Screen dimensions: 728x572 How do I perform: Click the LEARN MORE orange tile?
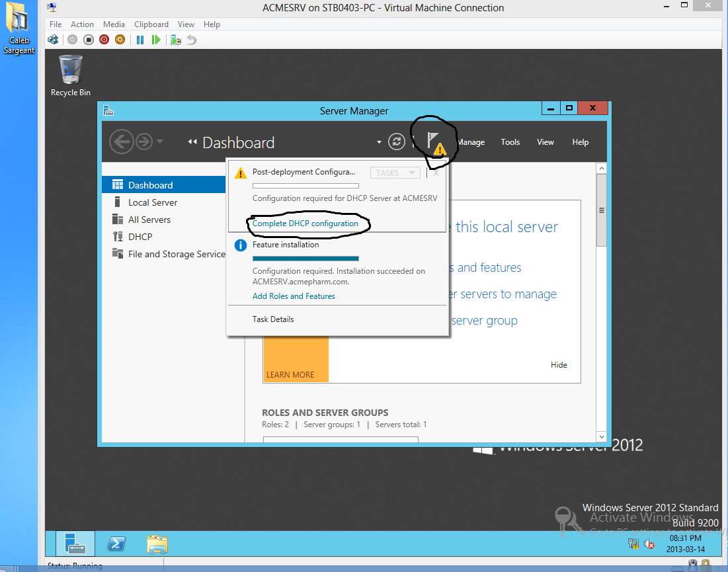[x=296, y=359]
